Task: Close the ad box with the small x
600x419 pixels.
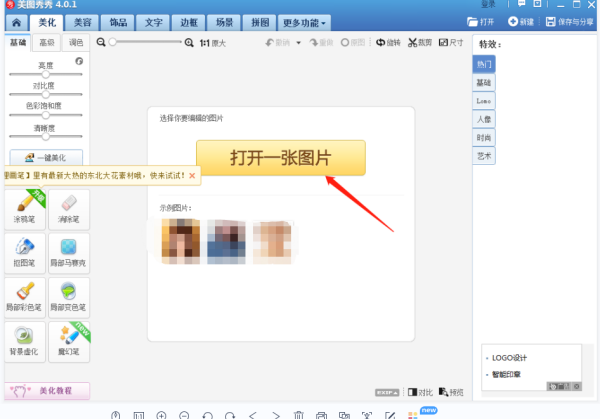Action: 577,386
